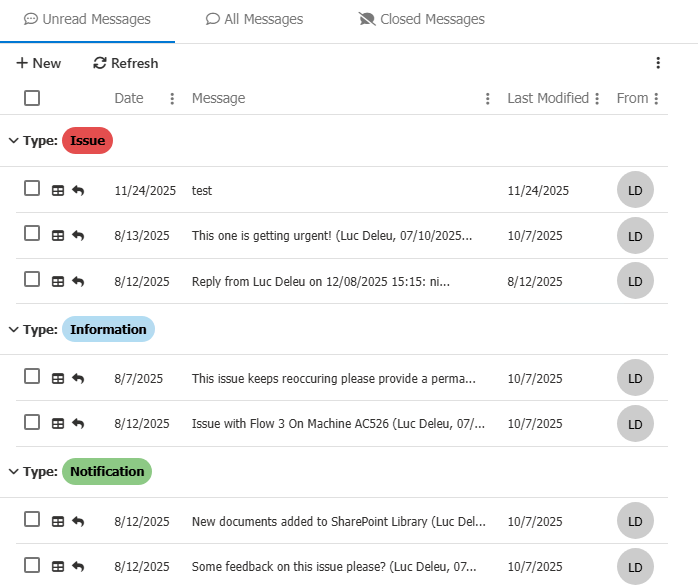Click date cell 8/13/2025
This screenshot has width=698, height=587.
click(142, 235)
